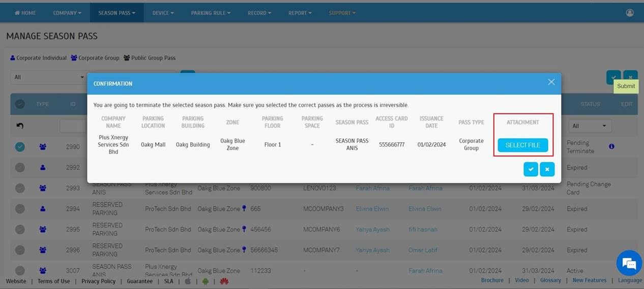Close the Confirmation dialog via header X

click(x=551, y=82)
